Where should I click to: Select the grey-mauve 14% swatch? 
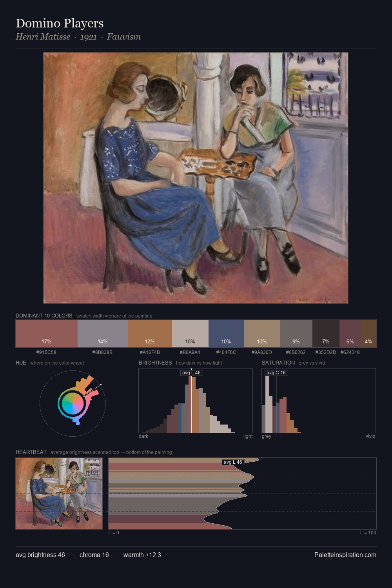(103, 334)
